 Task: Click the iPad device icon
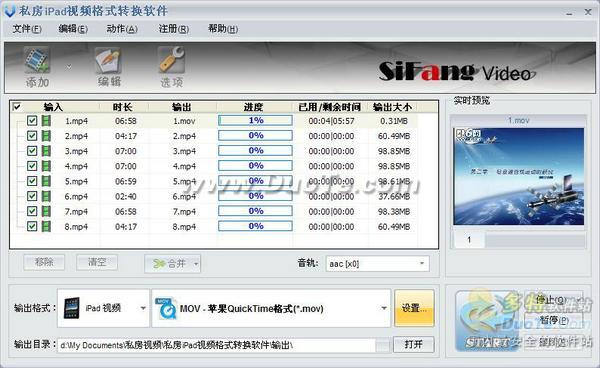[x=72, y=308]
